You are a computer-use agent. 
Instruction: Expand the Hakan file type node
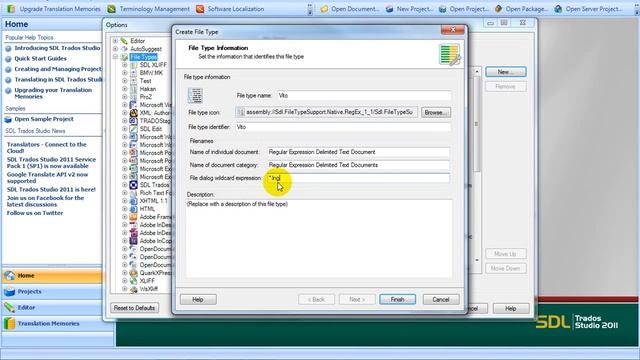coord(125,89)
